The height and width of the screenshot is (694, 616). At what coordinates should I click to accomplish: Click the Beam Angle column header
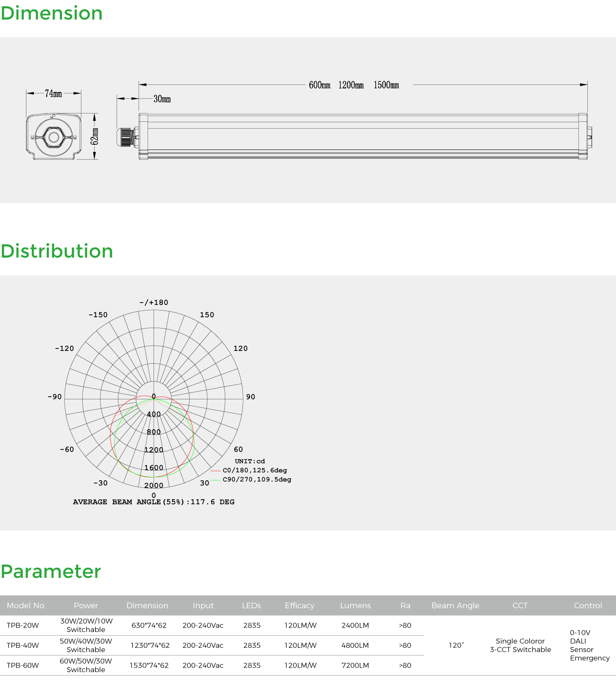(455, 606)
